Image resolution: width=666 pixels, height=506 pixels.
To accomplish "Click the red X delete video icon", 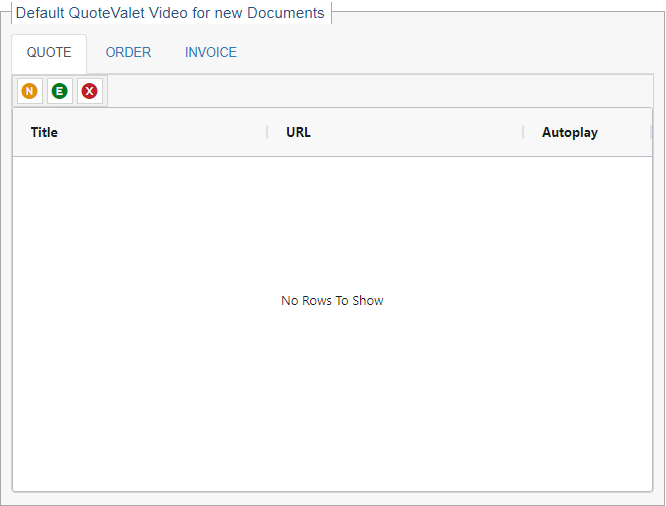I will [x=90, y=91].
